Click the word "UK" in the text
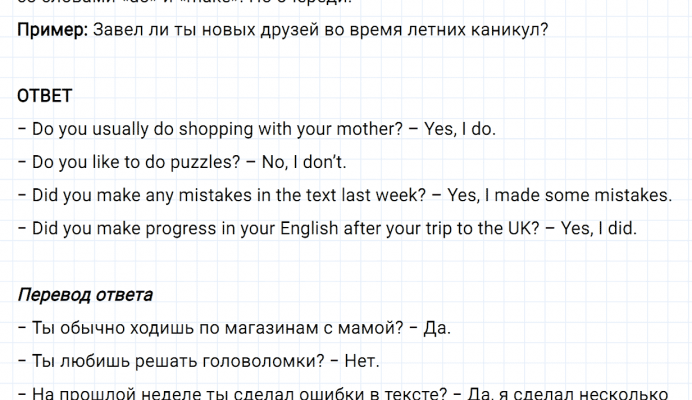 tap(516, 228)
